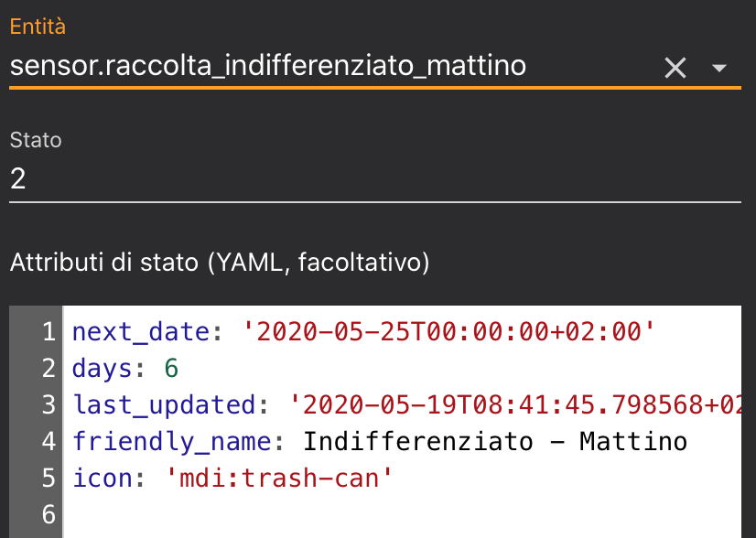
Task: Click line number 1 in gutter
Action: [x=49, y=332]
